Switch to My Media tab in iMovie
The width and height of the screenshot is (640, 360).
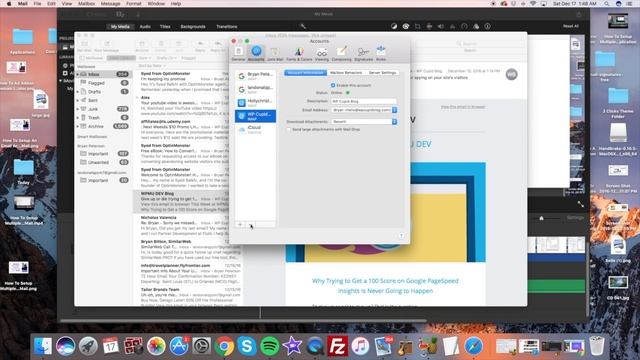pyautogui.click(x=120, y=27)
